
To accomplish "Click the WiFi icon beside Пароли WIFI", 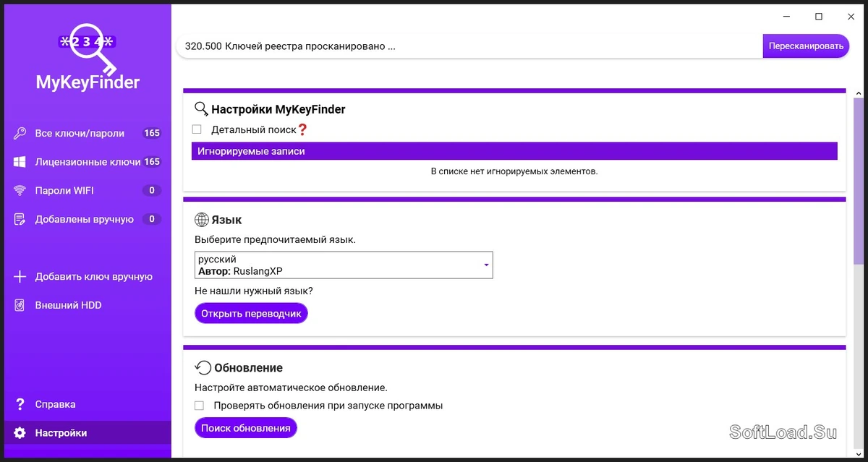I will (x=20, y=191).
